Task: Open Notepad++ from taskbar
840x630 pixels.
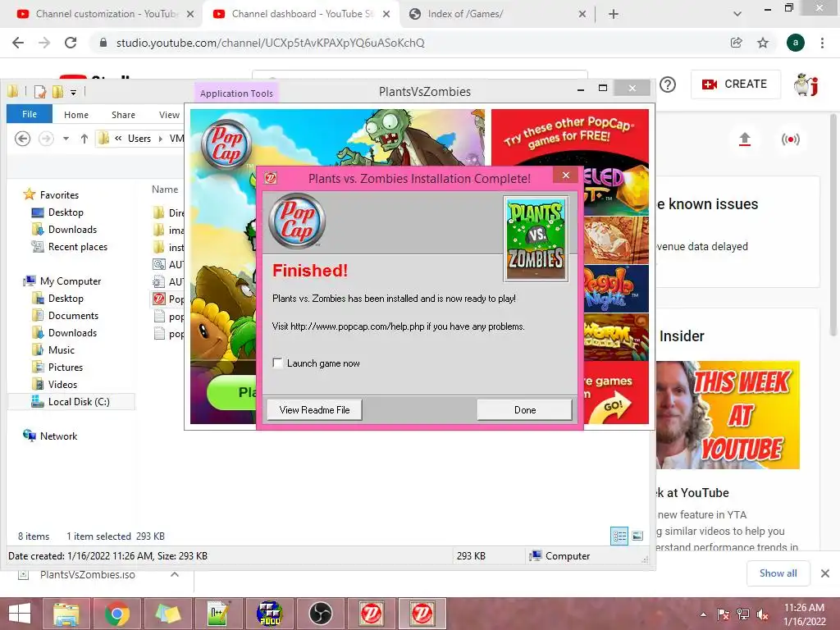Action: pyautogui.click(x=218, y=614)
